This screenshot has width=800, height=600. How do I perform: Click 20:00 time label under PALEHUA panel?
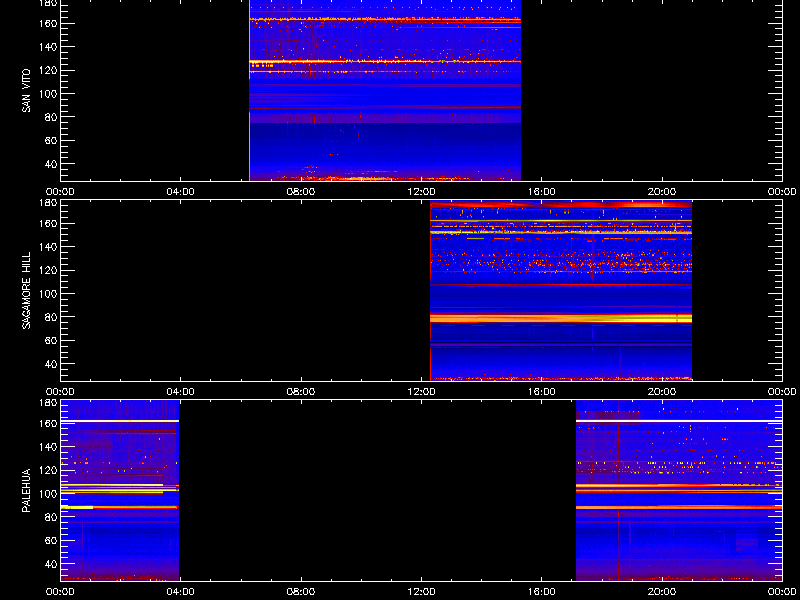662,592
